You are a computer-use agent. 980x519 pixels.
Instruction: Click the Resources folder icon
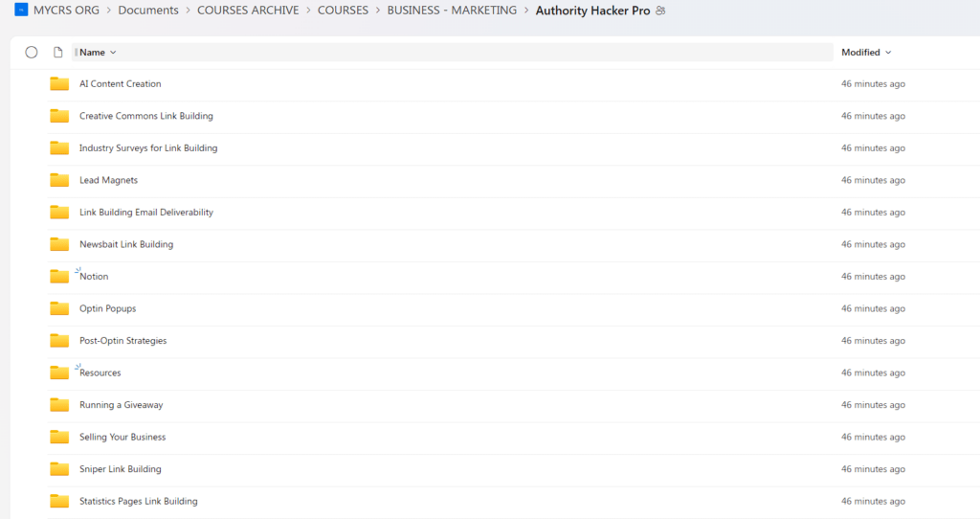coord(59,372)
